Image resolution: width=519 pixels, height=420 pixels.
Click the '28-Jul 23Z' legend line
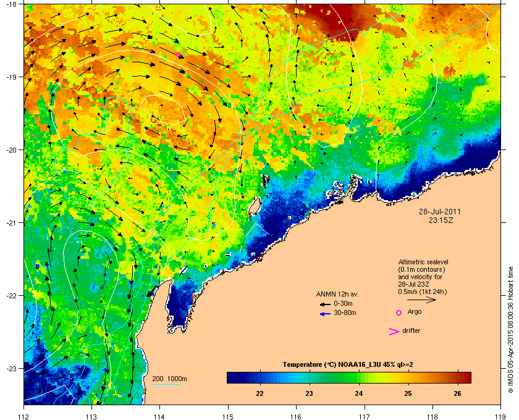[x=414, y=284]
